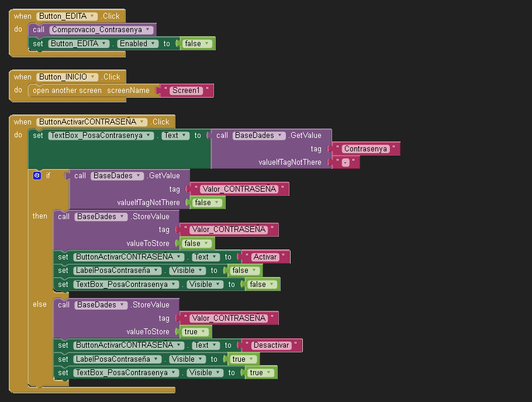Toggle true value for LabelPosaContraseña Visible
532x402 pixels.
click(x=242, y=359)
